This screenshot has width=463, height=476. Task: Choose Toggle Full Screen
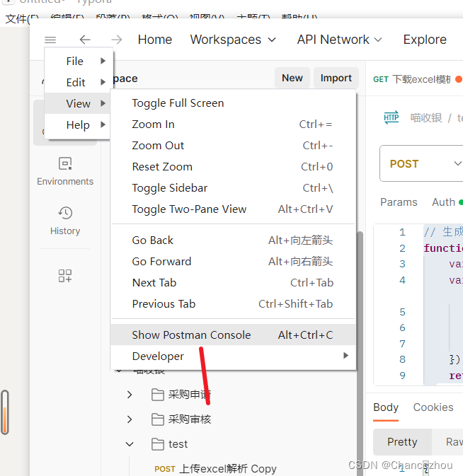pos(233,103)
